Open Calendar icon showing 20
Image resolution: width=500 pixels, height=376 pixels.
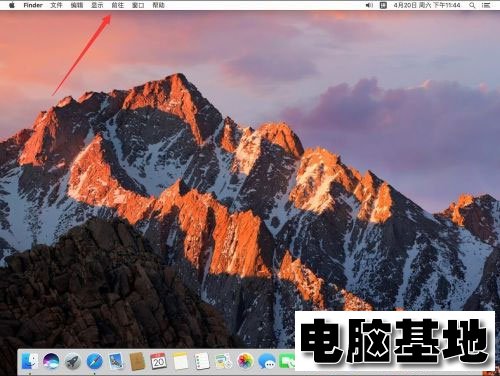(158, 361)
